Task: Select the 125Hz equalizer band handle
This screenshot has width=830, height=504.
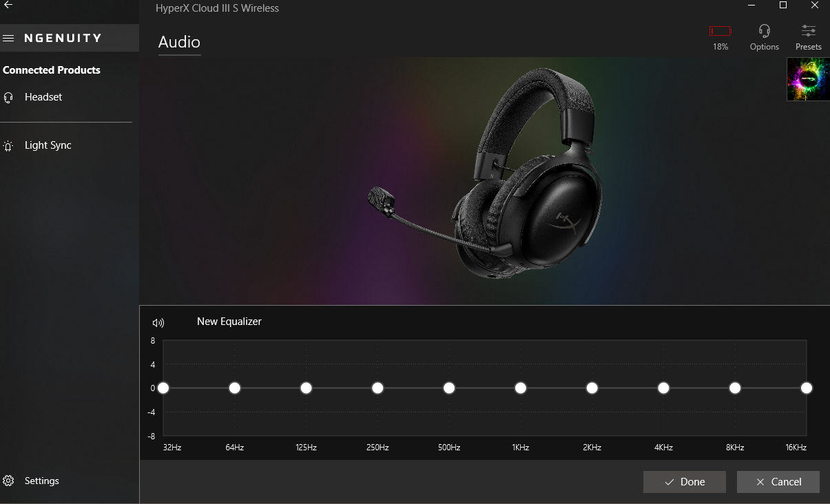Action: point(307,388)
